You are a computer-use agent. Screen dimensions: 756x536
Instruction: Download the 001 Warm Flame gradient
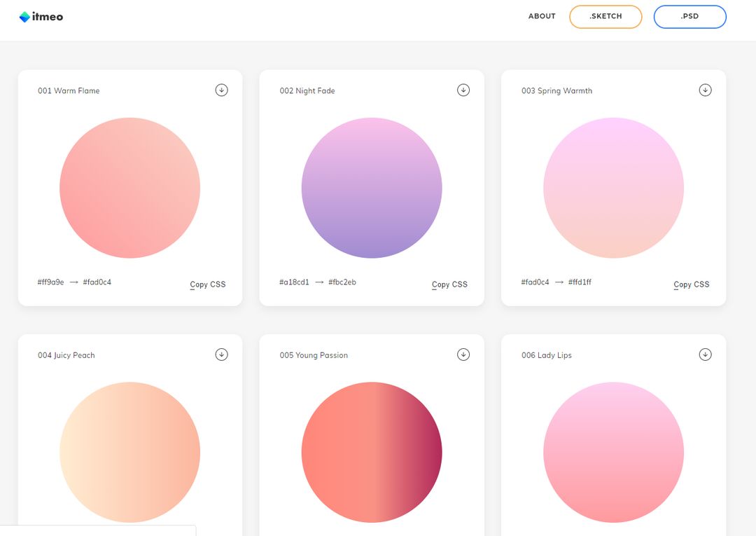[x=221, y=90]
